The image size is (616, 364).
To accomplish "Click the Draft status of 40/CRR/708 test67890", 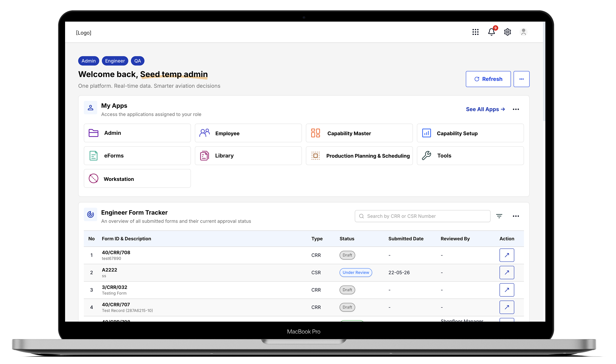I will coord(347,255).
